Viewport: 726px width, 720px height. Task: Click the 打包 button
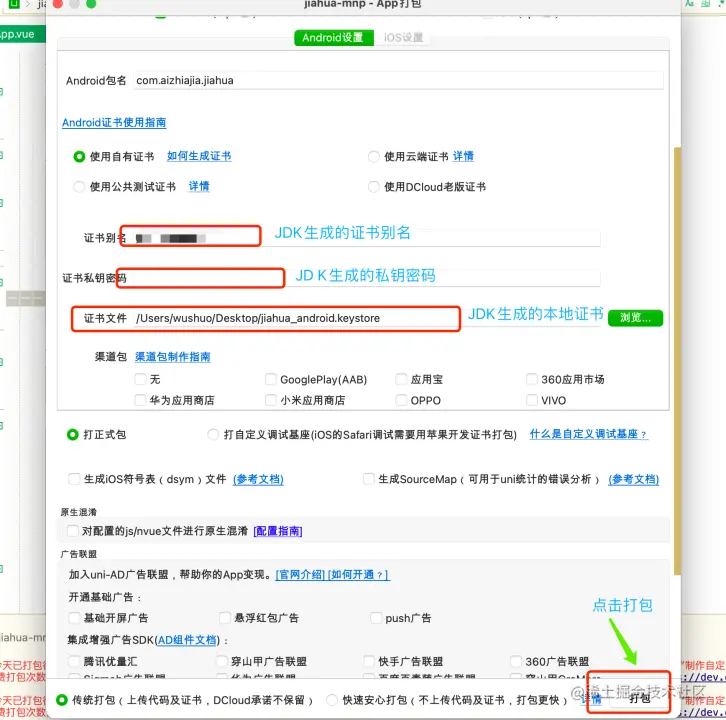point(639,698)
